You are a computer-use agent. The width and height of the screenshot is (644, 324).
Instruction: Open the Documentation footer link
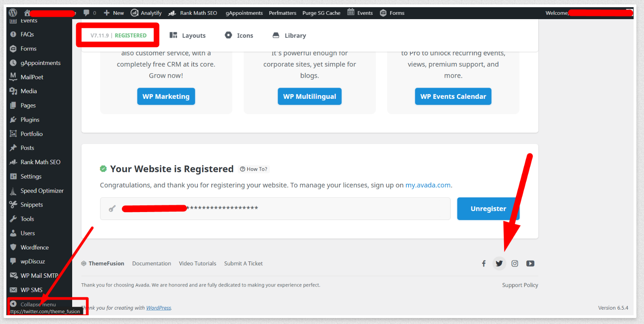click(x=152, y=263)
